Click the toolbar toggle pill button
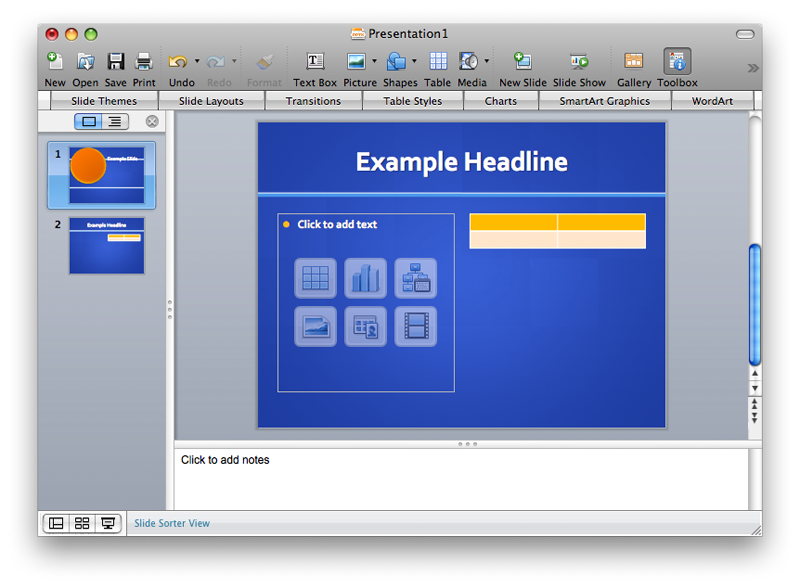This screenshot has width=800, height=588. click(x=745, y=34)
